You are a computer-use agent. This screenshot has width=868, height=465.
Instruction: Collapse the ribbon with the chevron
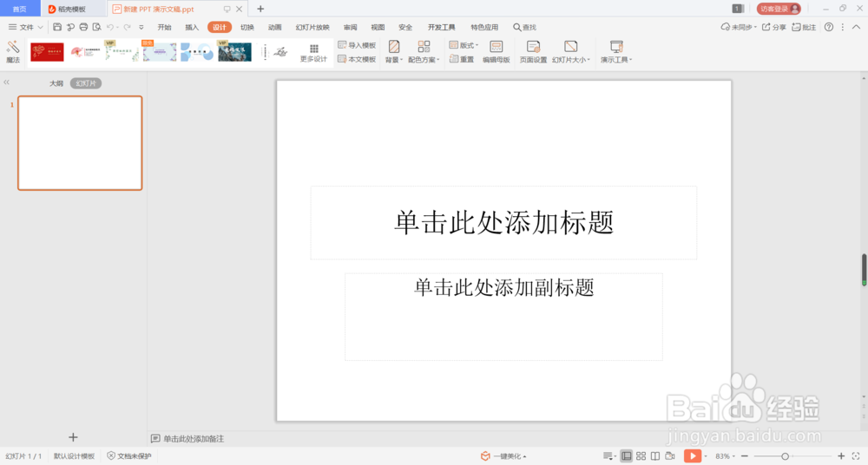coord(856,27)
